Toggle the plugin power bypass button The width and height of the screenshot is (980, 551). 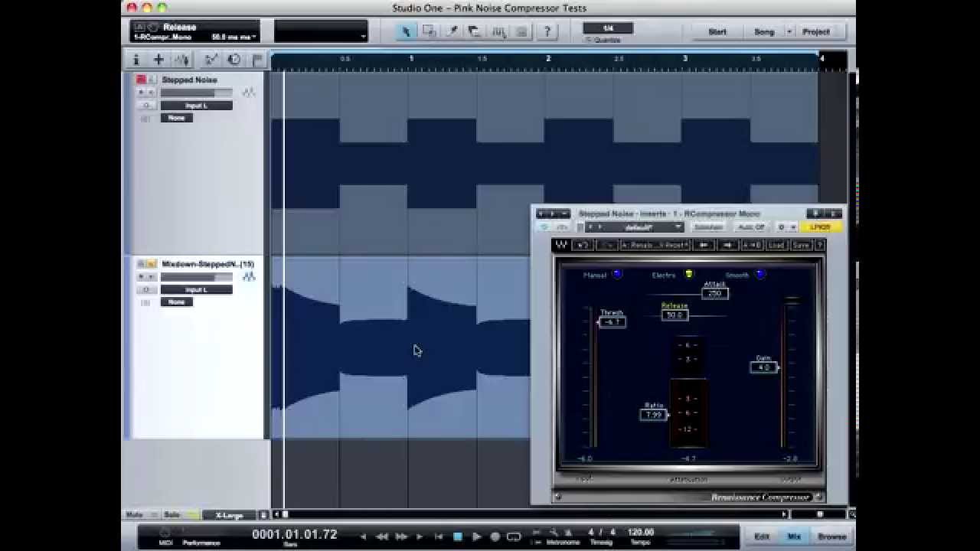544,227
